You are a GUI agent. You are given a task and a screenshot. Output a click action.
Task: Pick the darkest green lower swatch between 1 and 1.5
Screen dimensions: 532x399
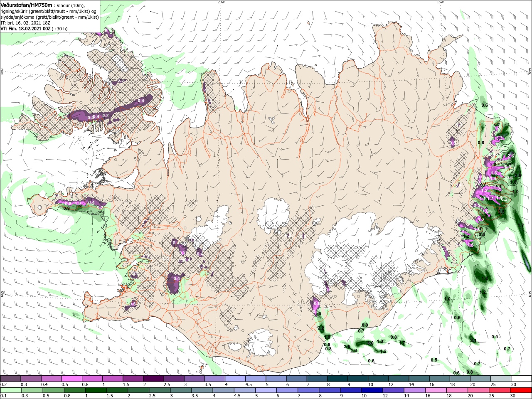point(96,390)
